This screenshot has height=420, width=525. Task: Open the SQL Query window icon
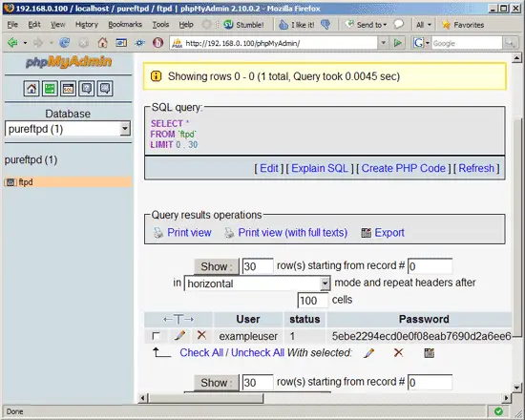pos(69,89)
